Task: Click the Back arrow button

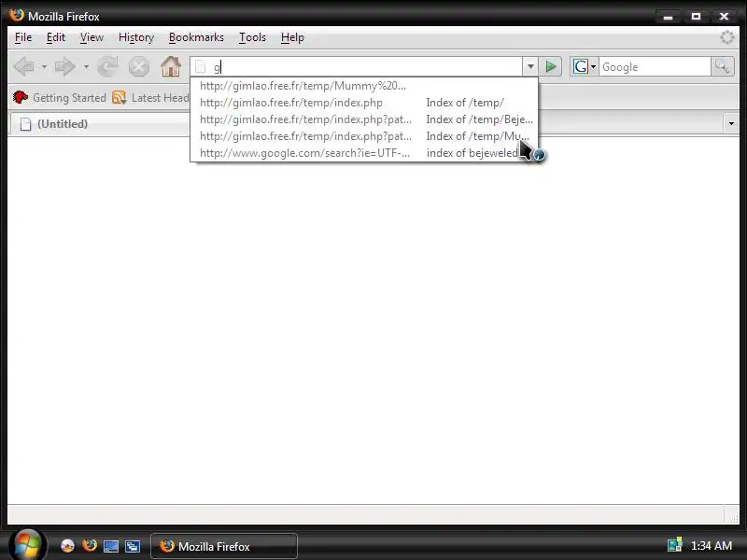Action: coord(24,66)
